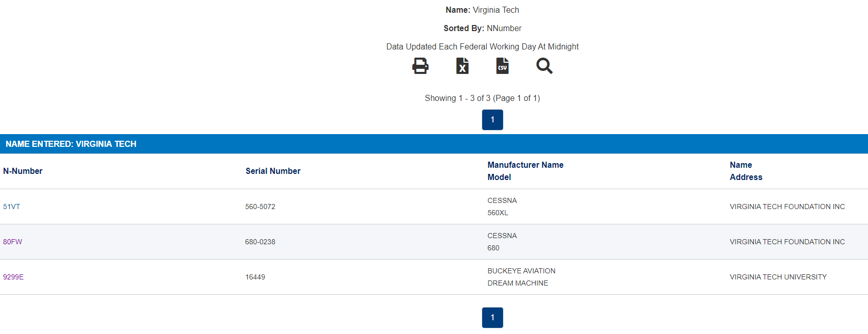Viewport: 868px width, 334px height.
Task: Select the BUCKEYE AVIATION manufacturer cell
Action: pyautogui.click(x=521, y=271)
